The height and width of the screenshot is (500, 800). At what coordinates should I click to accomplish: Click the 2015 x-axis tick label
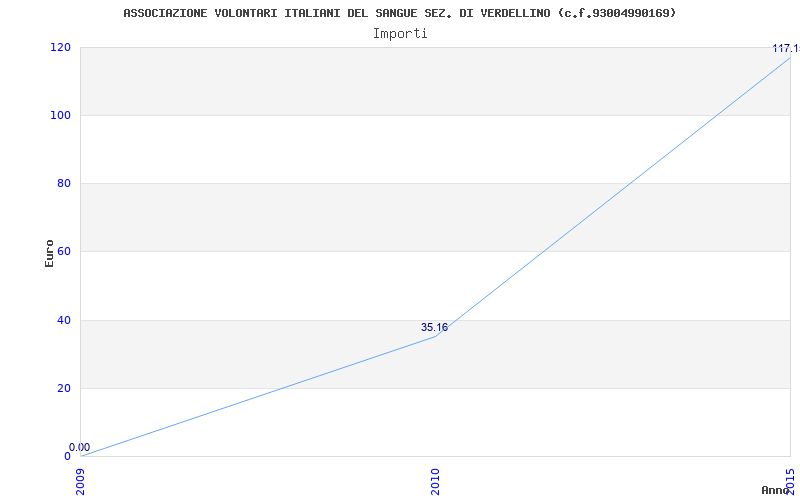pyautogui.click(x=790, y=481)
